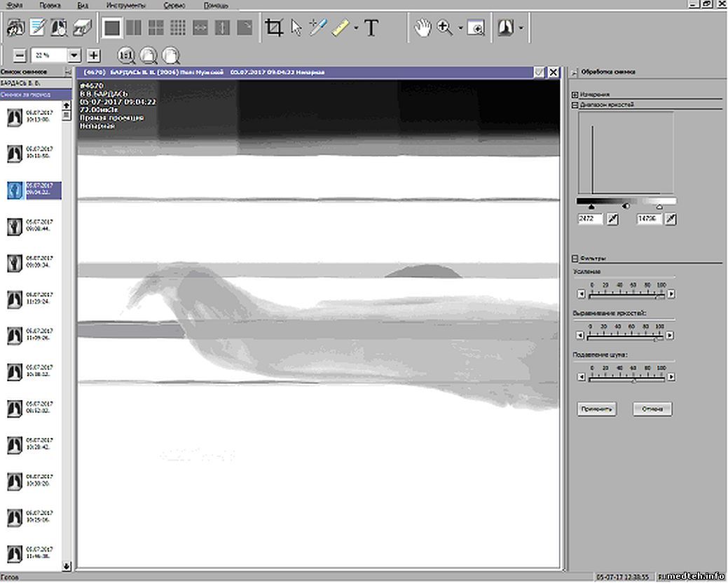Screen dimensions: 728x583
Task: Select the arrow pointer tool
Action: click(296, 28)
